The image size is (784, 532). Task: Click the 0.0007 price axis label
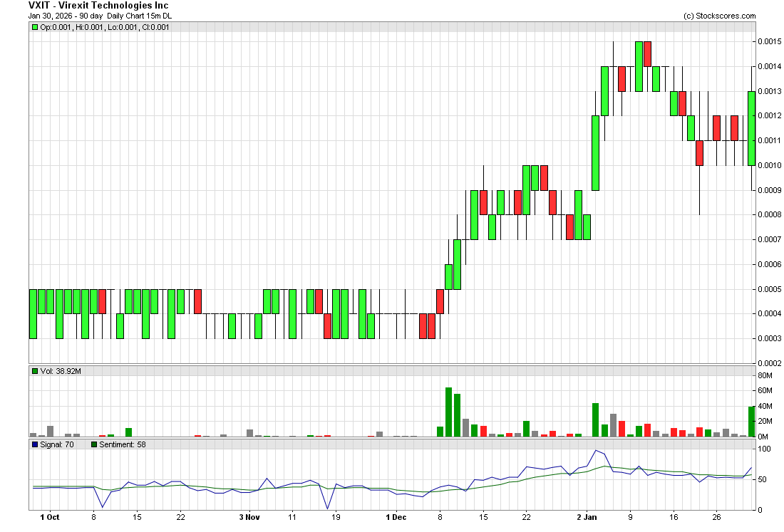(x=770, y=239)
